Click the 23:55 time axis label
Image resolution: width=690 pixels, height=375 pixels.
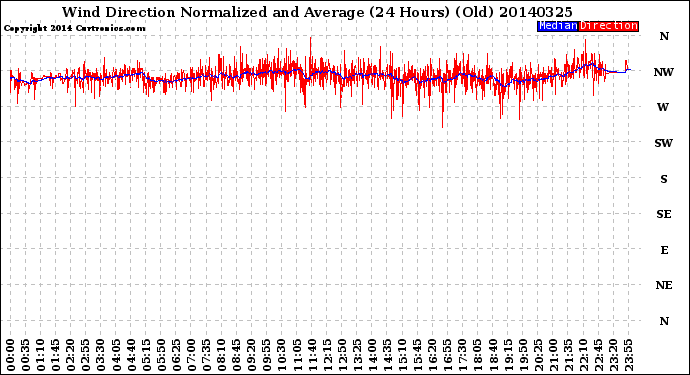point(628,355)
